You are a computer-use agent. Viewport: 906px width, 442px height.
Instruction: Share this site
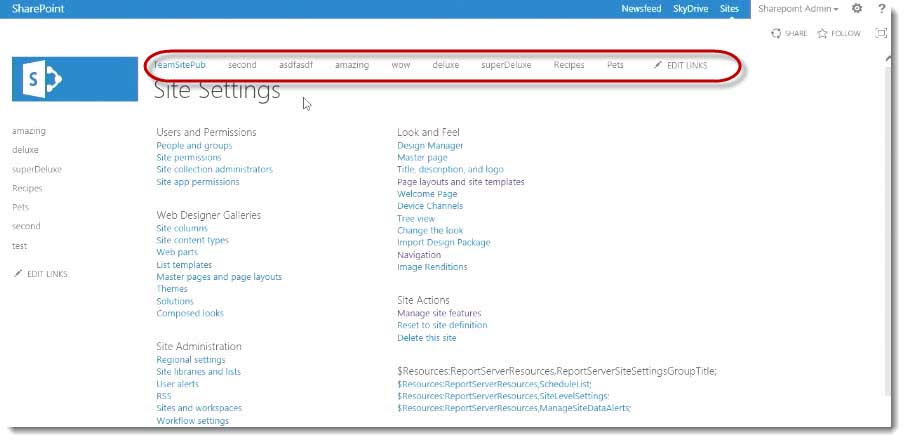(x=789, y=34)
